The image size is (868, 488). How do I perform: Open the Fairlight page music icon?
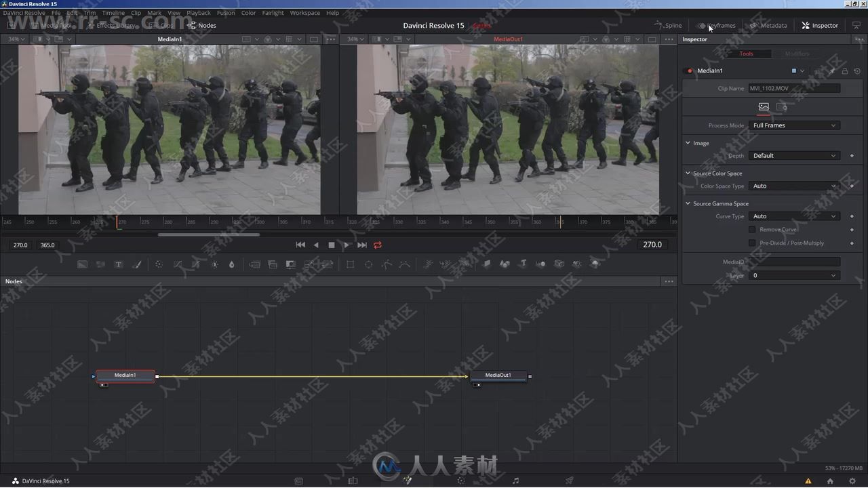(x=515, y=481)
